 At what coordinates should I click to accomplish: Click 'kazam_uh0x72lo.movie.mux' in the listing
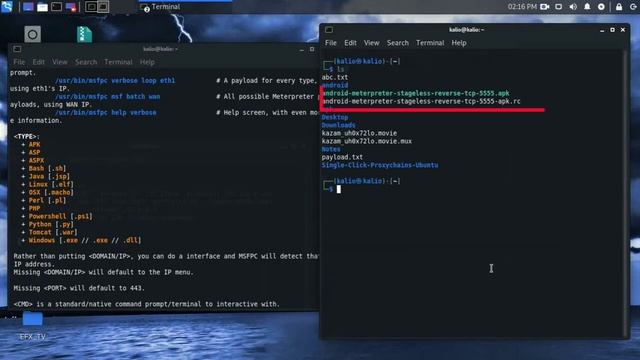[367, 141]
